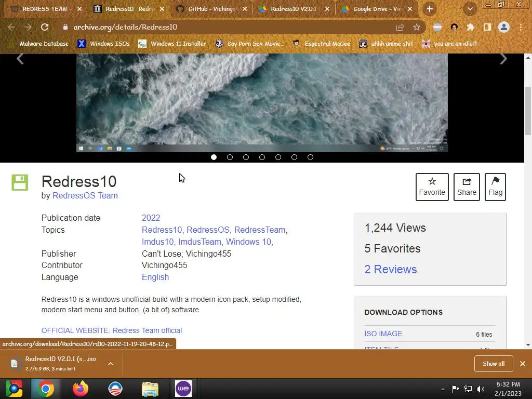Image resolution: width=532 pixels, height=399 pixels.
Task: Open the Windows 11 Installer bookmark
Action: (172, 44)
